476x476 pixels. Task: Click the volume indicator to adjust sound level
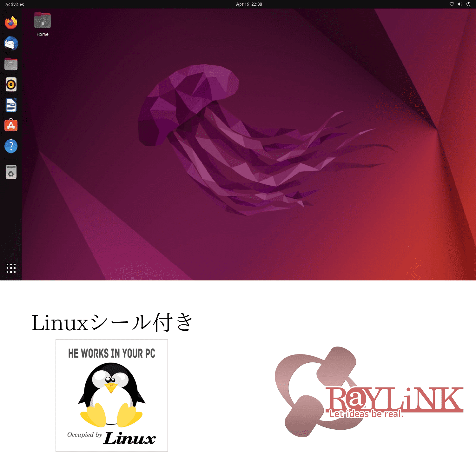coord(460,4)
